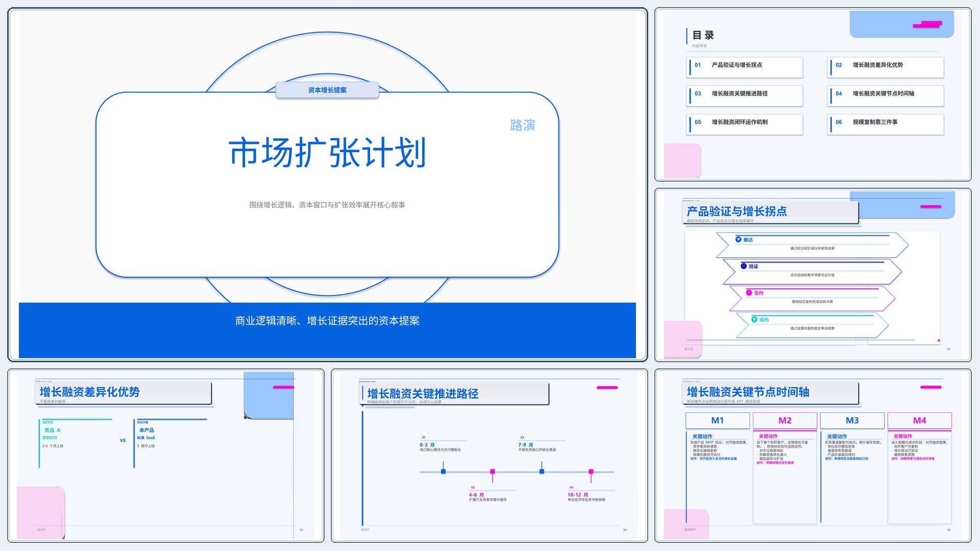Click the blue banner text 商业逻辑清晰、增长证据突出的资本提案
980x551 pixels.
click(x=327, y=321)
